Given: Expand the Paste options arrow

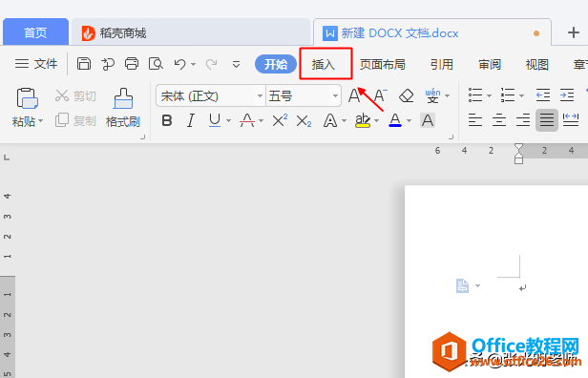Looking at the screenshot, I should point(41,120).
